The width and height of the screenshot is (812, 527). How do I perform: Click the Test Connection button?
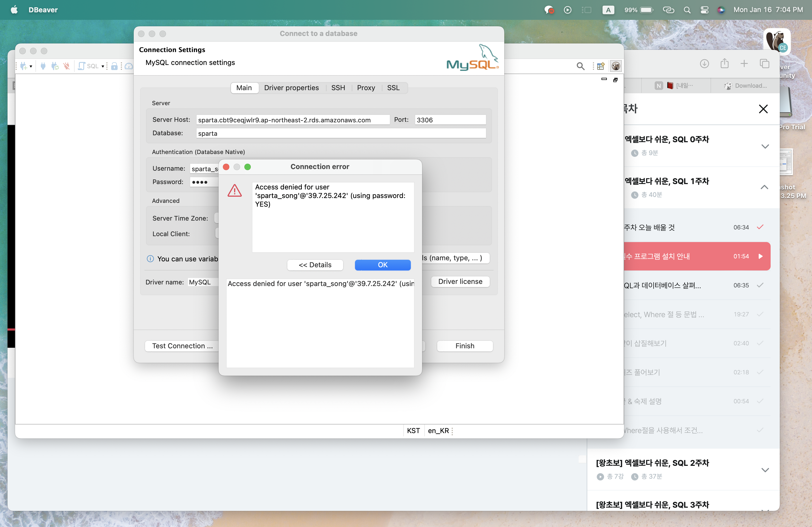click(182, 346)
